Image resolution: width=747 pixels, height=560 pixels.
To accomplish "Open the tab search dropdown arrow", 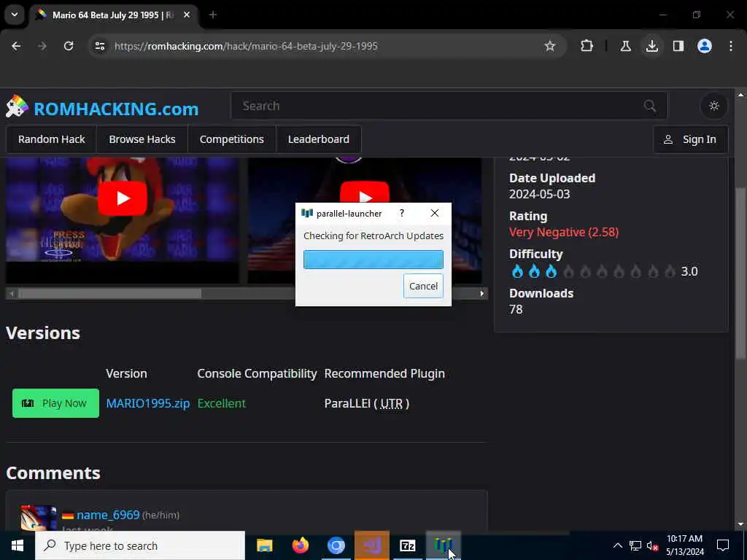I will pos(15,15).
